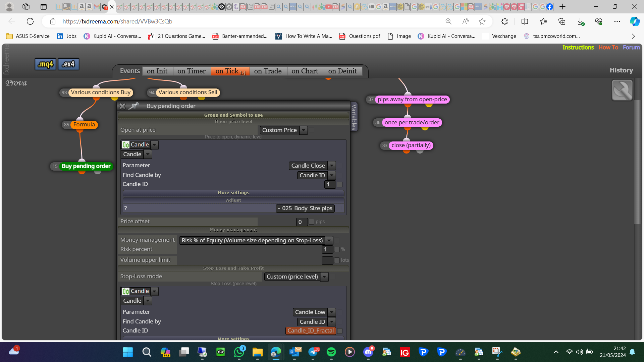Toggle the Risk percent % checkbox
This screenshot has width=644, height=362.
pos(337,249)
